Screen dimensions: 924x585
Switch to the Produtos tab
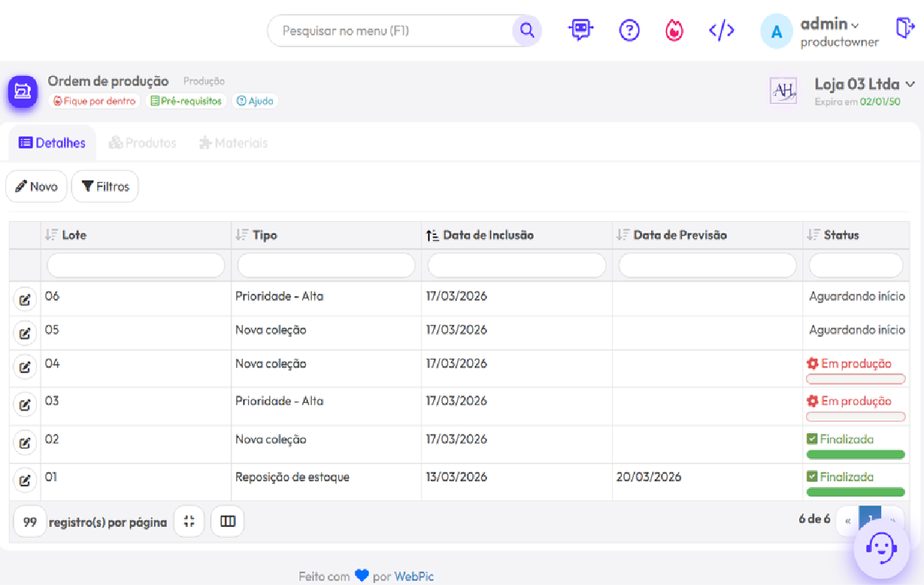pyautogui.click(x=142, y=142)
